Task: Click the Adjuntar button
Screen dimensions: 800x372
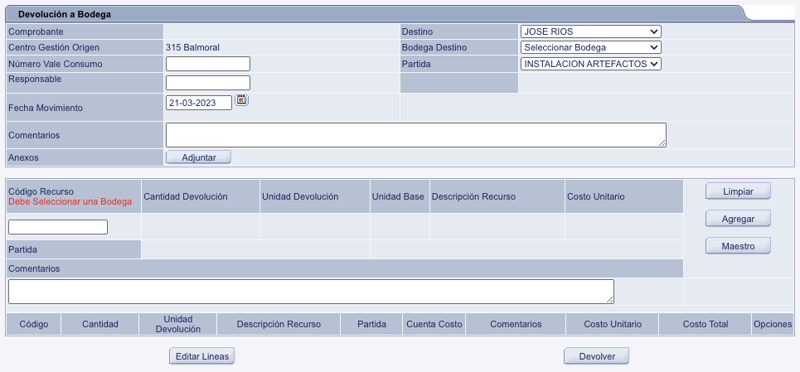Action: point(198,158)
